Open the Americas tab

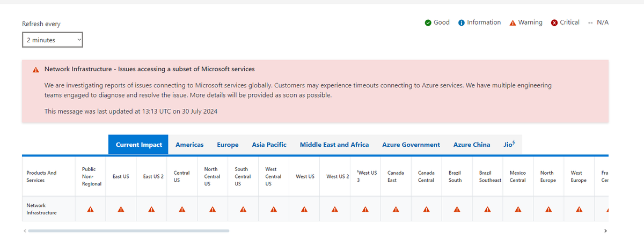pyautogui.click(x=189, y=145)
